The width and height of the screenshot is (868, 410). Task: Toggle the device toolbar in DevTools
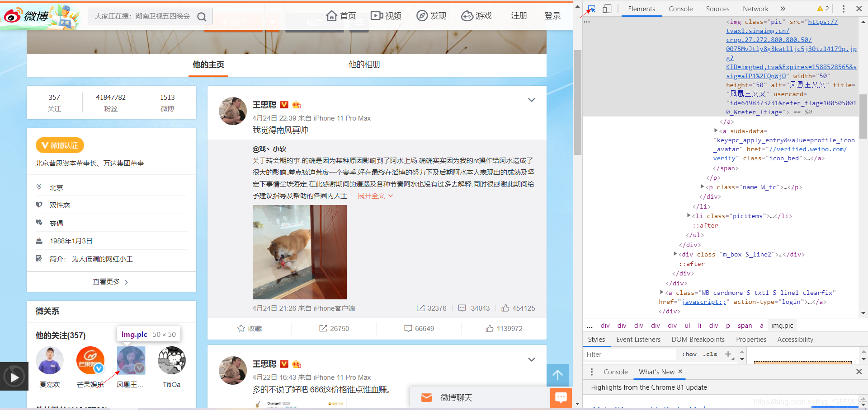point(607,9)
